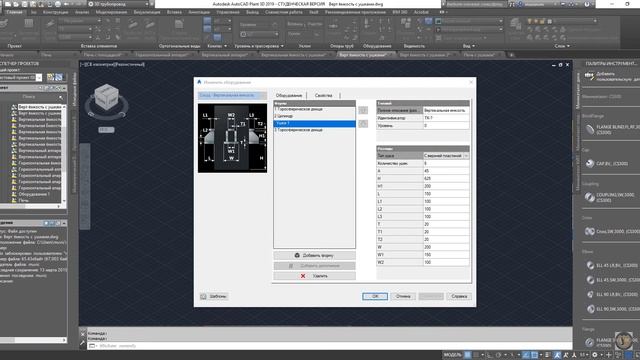Click W2 value field in dimensions
This screenshot has width=640, height=360.
(x=446, y=262)
